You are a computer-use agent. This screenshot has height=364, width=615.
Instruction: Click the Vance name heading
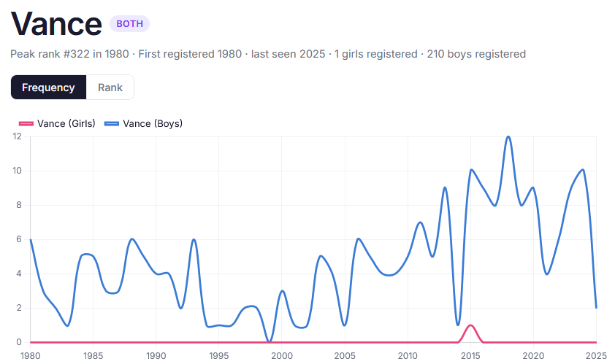point(56,24)
